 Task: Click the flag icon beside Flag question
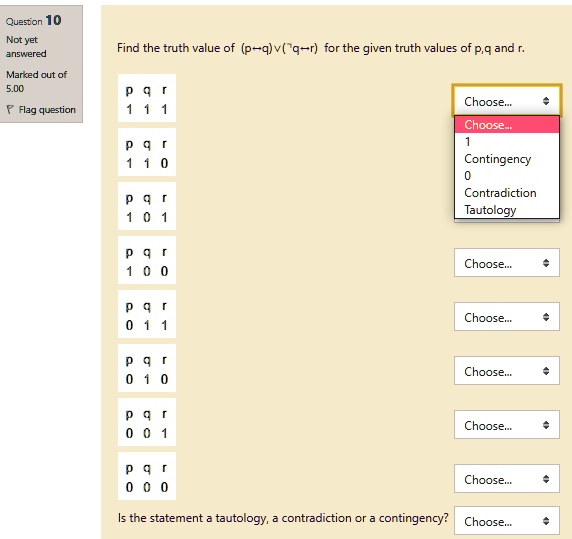(10, 109)
